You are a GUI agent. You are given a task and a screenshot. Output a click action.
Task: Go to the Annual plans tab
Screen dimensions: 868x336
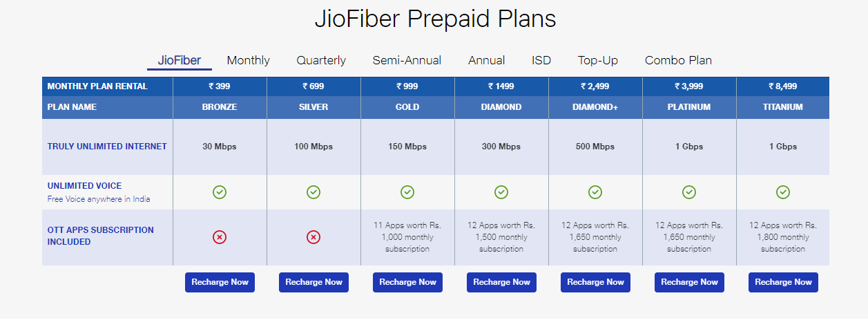tap(486, 60)
